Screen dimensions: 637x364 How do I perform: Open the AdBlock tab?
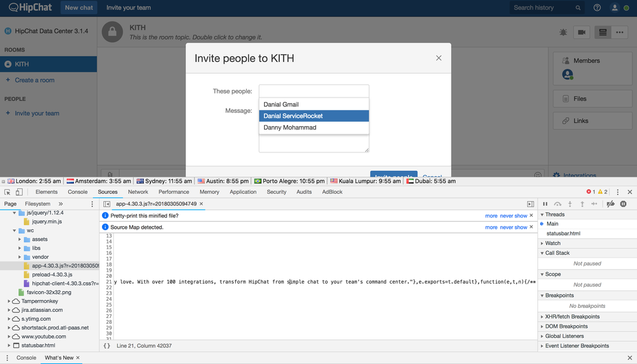[x=332, y=192]
